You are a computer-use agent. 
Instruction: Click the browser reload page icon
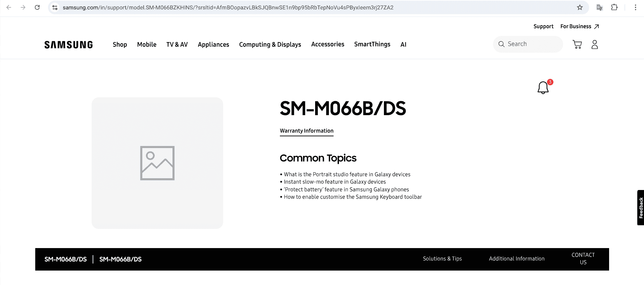click(37, 7)
